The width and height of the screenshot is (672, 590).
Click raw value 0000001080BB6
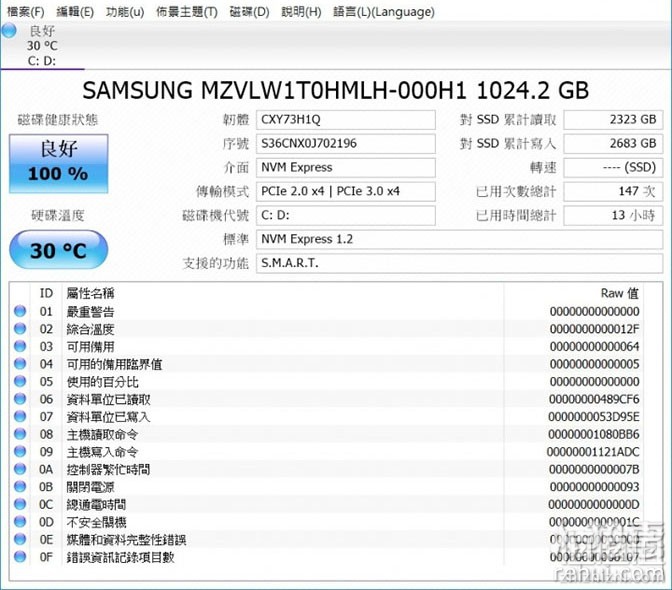594,434
